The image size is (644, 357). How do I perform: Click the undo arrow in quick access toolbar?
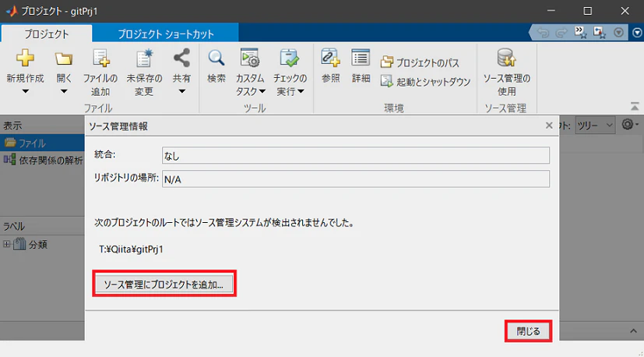543,33
